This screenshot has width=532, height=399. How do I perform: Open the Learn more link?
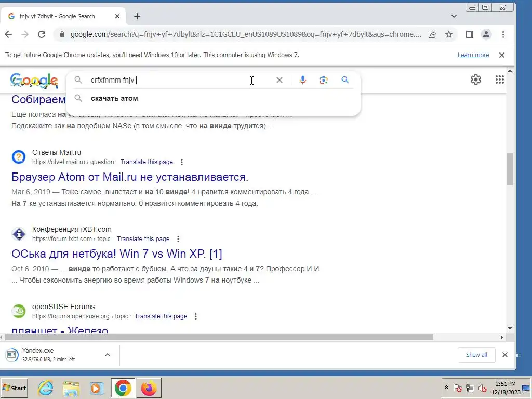pos(473,55)
